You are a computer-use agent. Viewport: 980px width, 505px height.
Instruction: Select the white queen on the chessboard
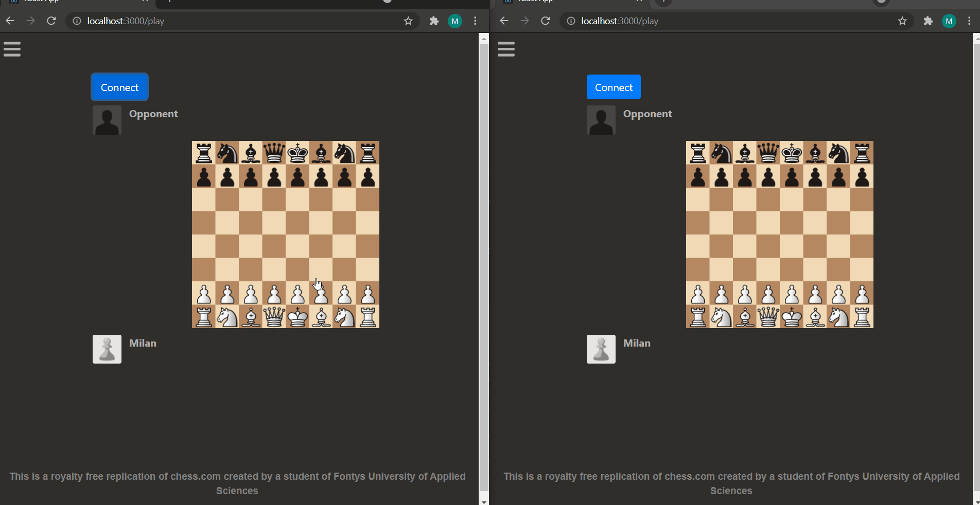coord(273,317)
